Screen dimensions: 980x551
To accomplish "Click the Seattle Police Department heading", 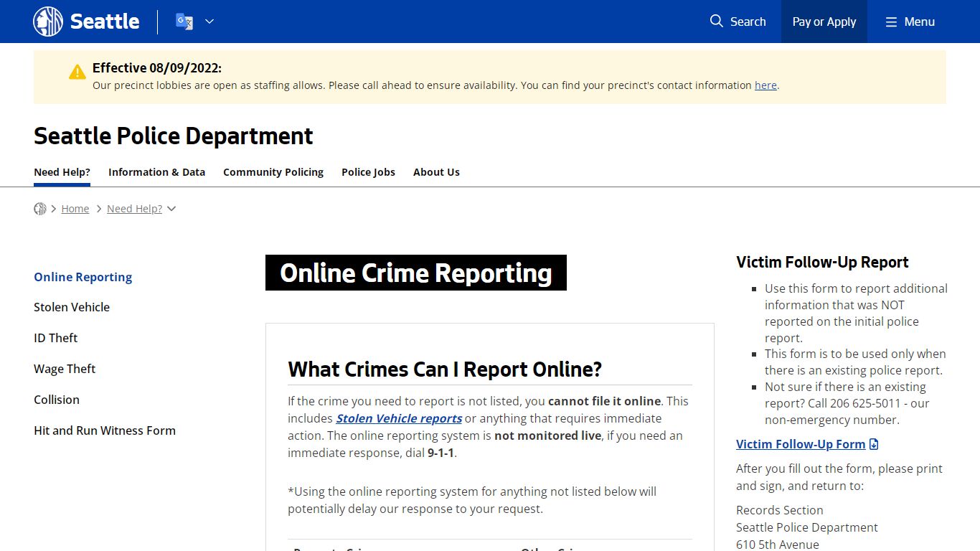I will pyautogui.click(x=174, y=136).
